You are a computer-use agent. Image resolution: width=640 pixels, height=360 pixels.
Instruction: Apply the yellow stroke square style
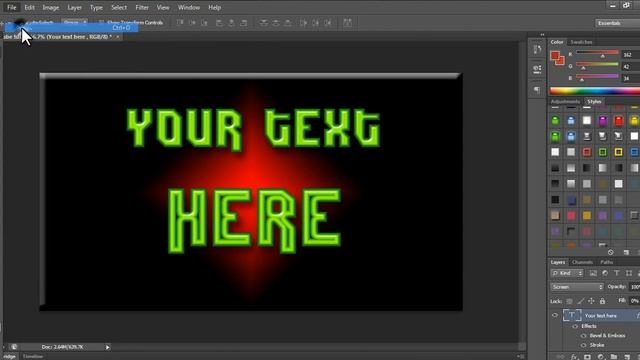(619, 152)
